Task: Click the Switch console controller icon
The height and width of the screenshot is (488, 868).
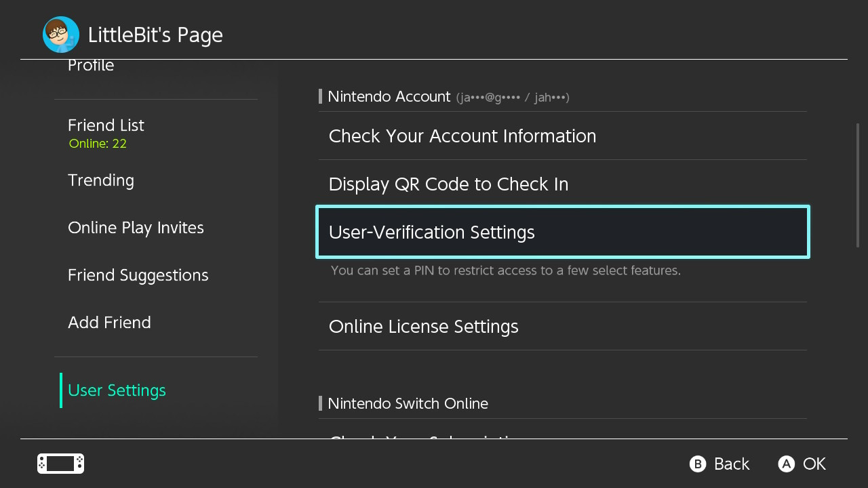Action: (60, 464)
